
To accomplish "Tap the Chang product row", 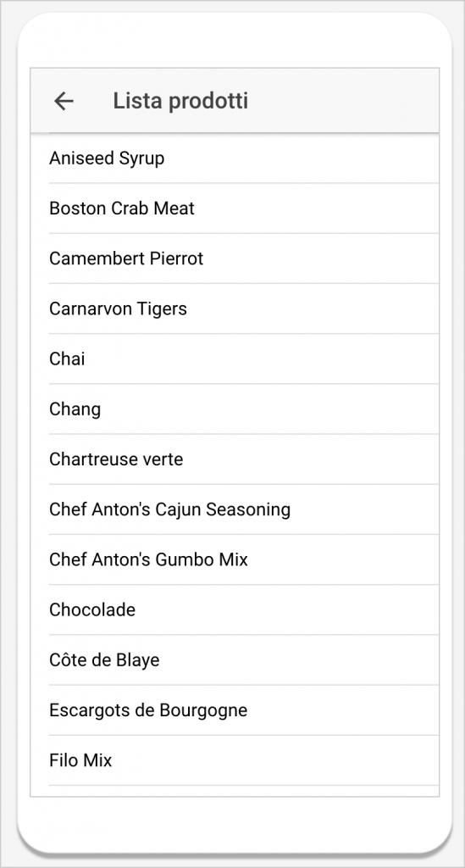I will pyautogui.click(x=235, y=409).
